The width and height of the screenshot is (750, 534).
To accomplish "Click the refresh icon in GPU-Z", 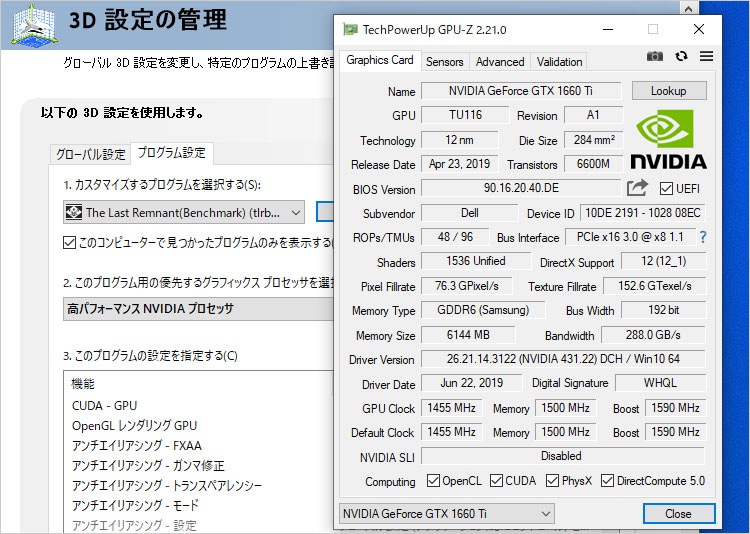I will (x=681, y=56).
